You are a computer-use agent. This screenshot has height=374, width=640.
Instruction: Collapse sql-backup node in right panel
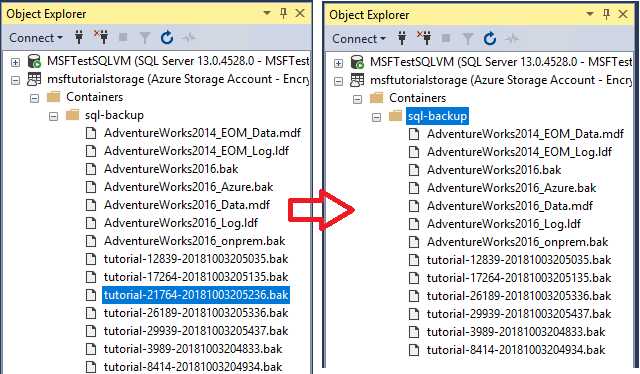click(x=376, y=117)
